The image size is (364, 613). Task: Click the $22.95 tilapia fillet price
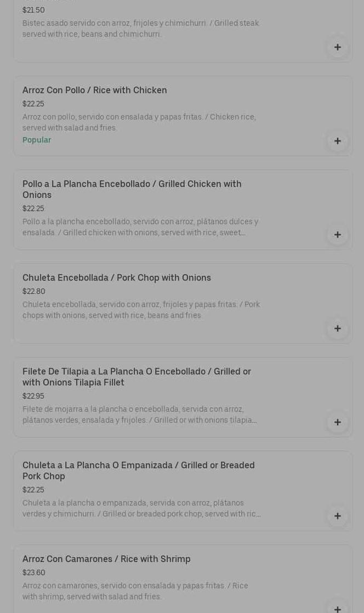pyautogui.click(x=33, y=396)
